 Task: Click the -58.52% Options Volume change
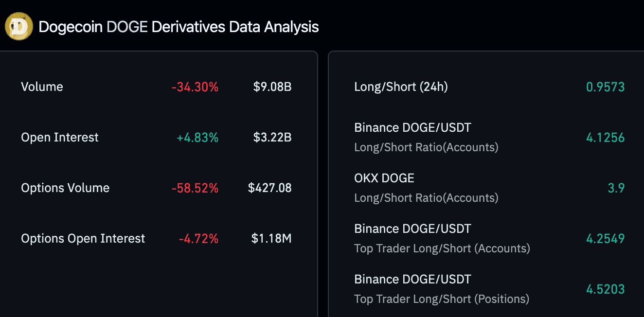click(195, 188)
